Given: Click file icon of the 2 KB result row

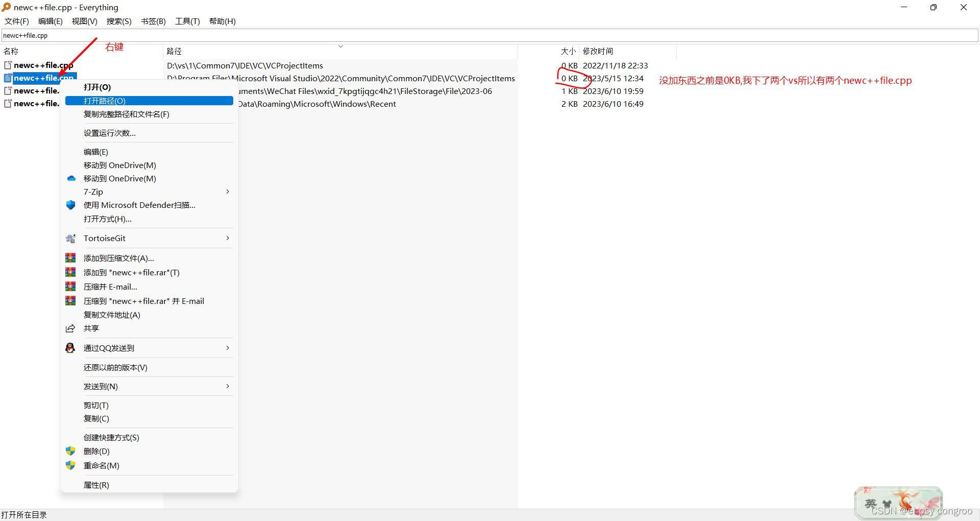Looking at the screenshot, I should (8, 103).
